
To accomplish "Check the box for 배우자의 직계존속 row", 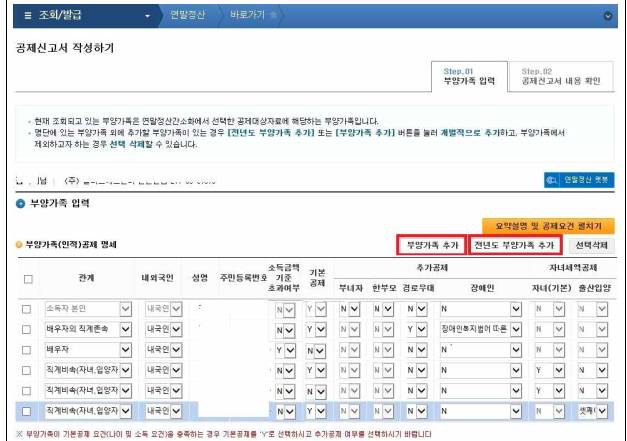I will pos(26,329).
